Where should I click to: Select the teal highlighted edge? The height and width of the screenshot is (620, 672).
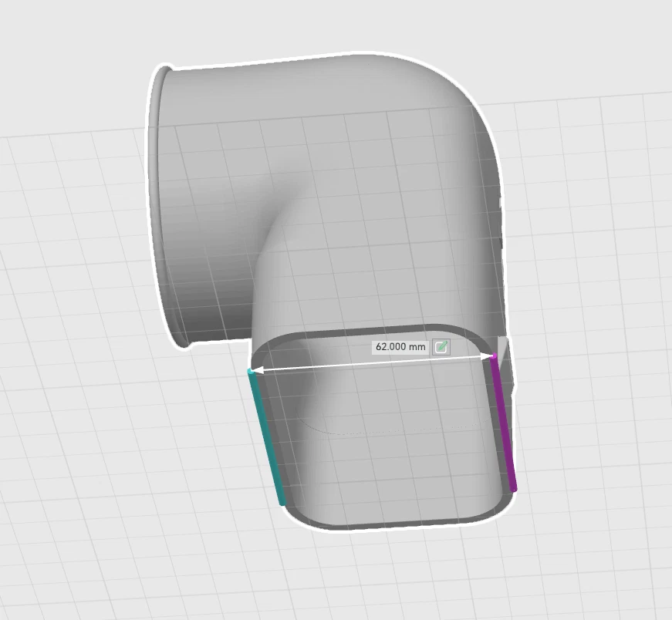click(267, 437)
